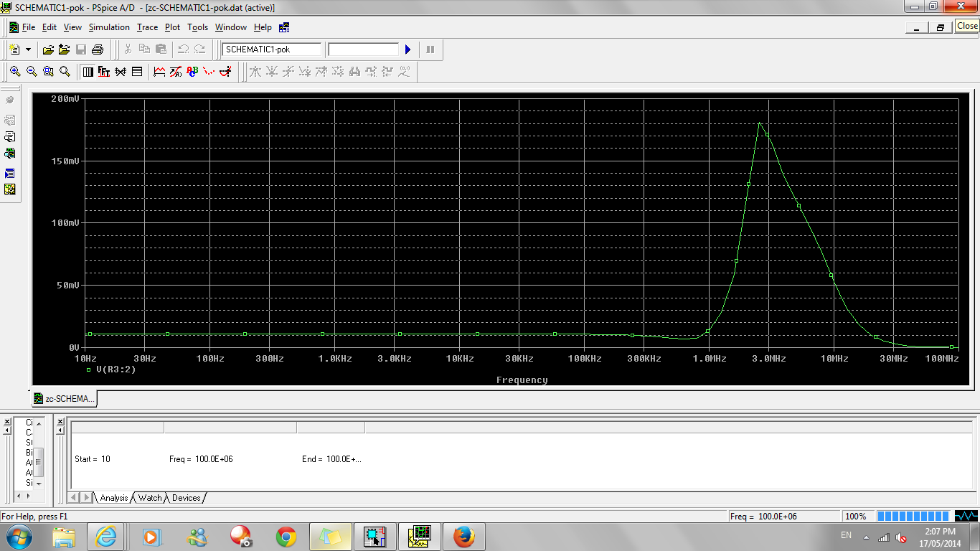Toggle the Mark Data Points button
Image resolution: width=980 pixels, height=551 pixels.
(x=209, y=72)
